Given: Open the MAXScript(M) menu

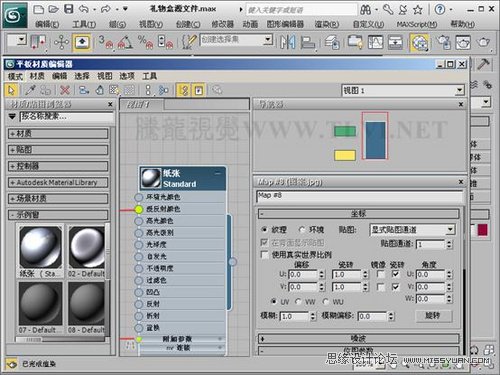Looking at the screenshot, I should tap(417, 24).
